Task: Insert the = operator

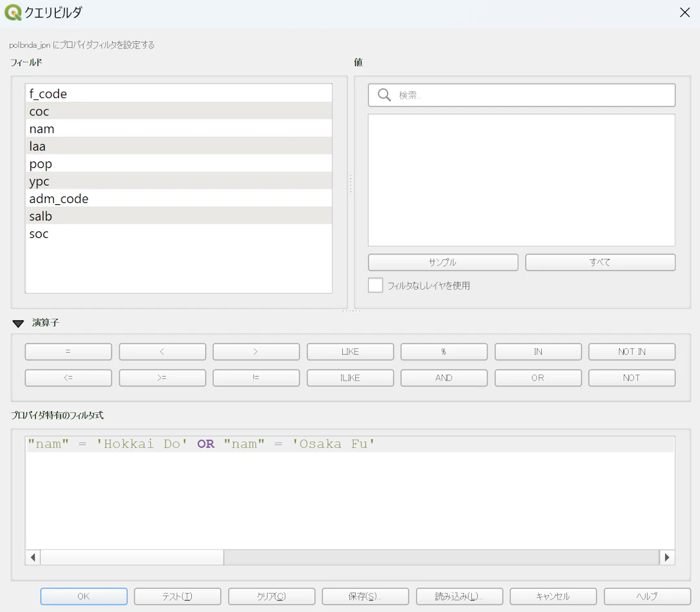Action: 68,351
